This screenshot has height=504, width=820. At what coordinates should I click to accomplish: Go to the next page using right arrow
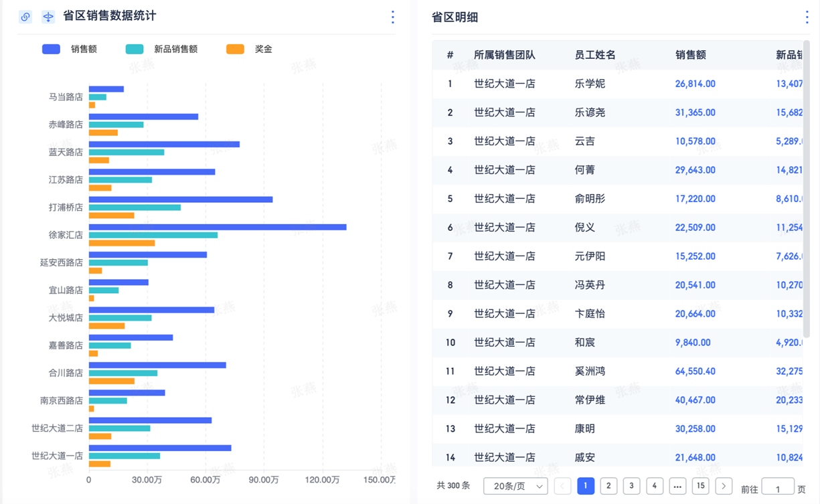coord(723,486)
